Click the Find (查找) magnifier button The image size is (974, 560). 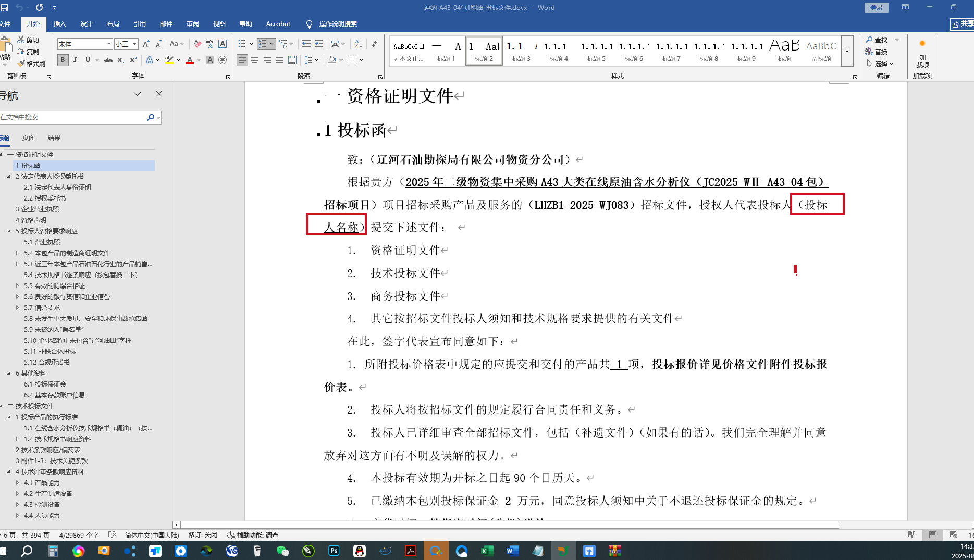pos(877,40)
